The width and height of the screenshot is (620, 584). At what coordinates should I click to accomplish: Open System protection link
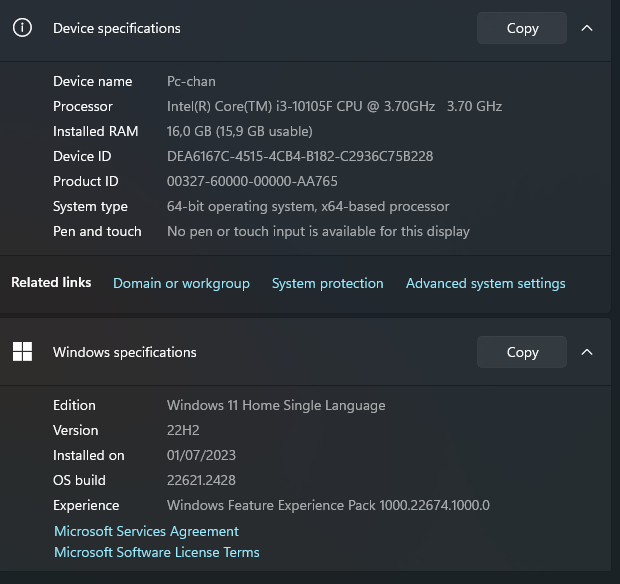tap(327, 283)
